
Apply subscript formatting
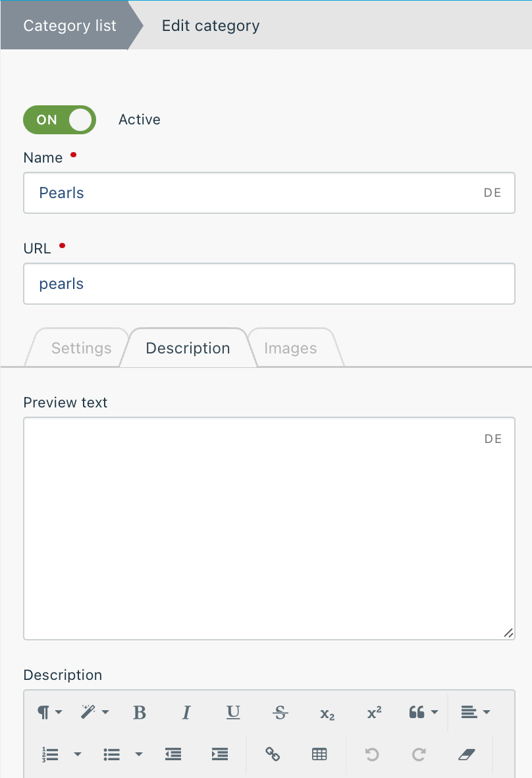[x=327, y=712]
